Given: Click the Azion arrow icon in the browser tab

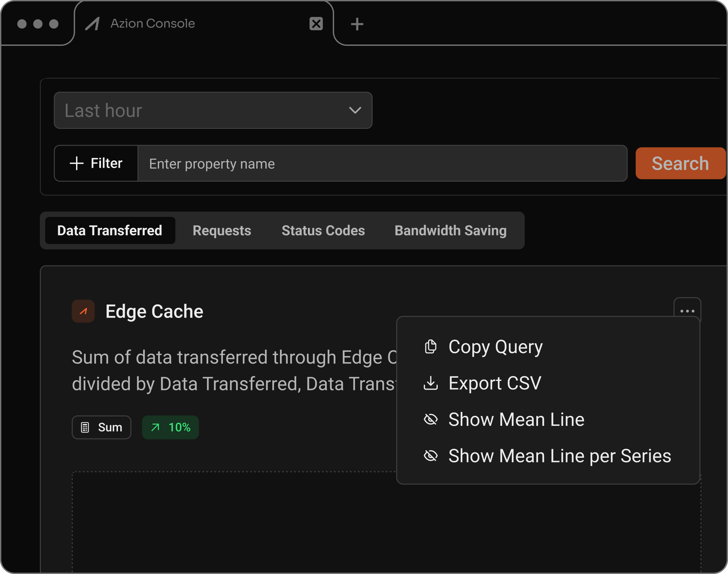Looking at the screenshot, I should [93, 24].
